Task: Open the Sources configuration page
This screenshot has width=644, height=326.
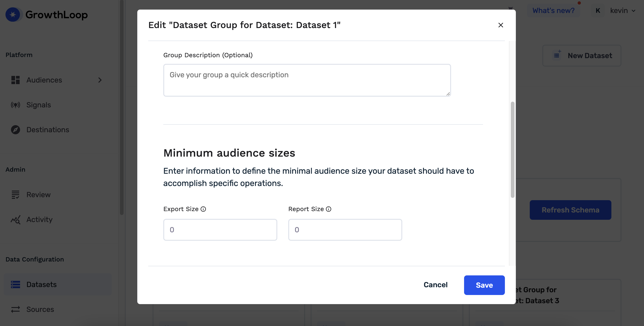Action: [x=40, y=310]
